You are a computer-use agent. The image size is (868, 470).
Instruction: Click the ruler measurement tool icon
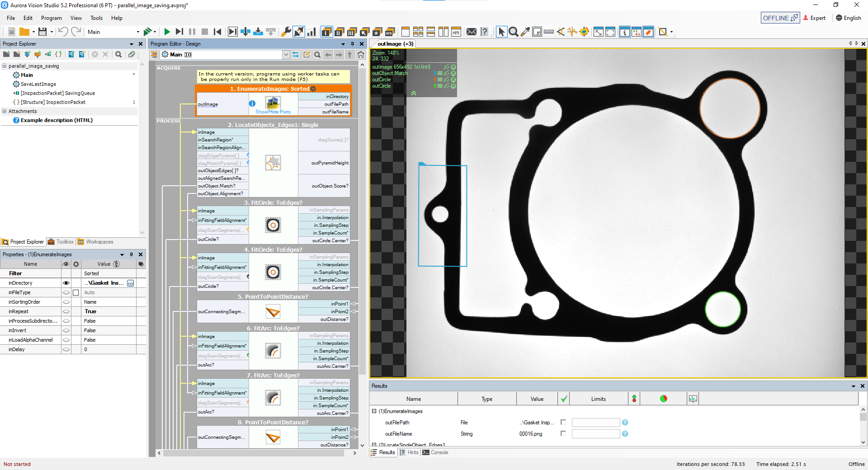tap(549, 32)
